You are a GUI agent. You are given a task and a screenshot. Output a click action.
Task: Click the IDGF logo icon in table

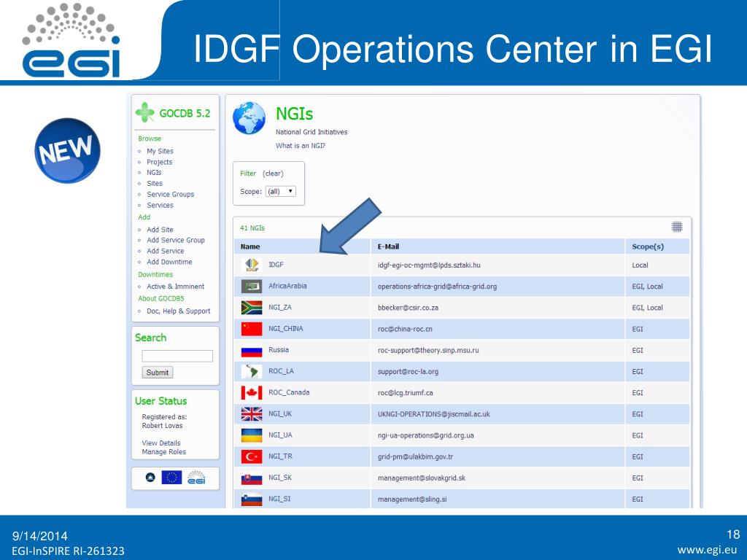point(252,265)
